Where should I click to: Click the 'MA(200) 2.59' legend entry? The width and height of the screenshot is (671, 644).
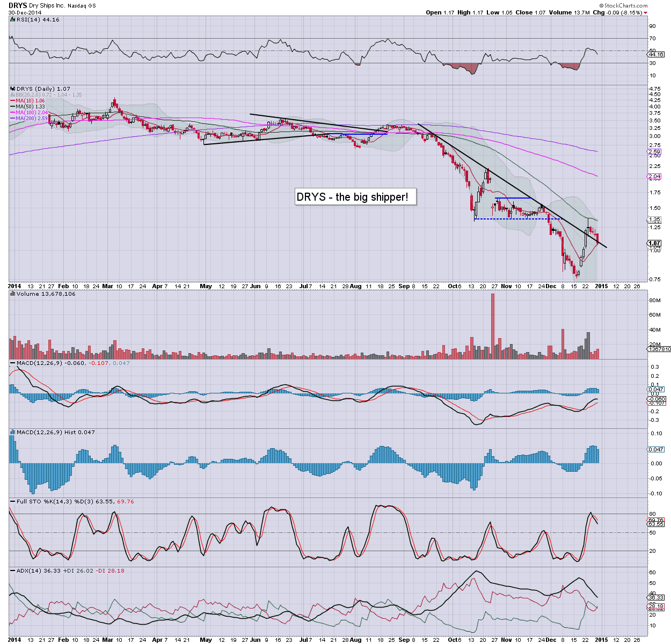(x=32, y=118)
